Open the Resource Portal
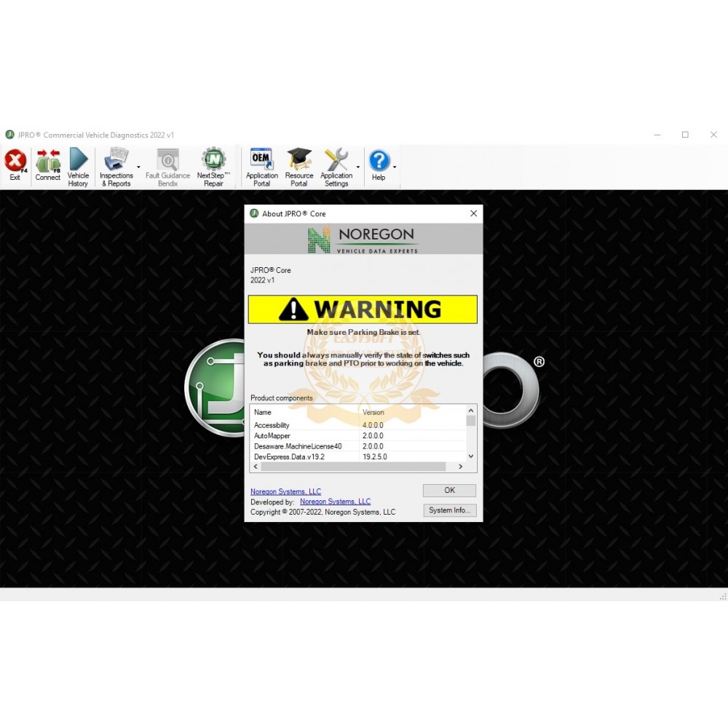Screen dimensions: 728x728 click(x=299, y=167)
